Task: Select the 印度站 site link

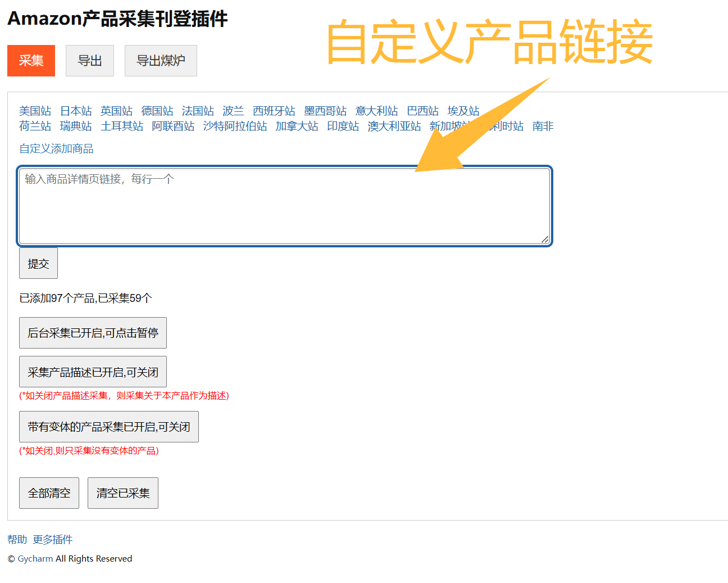Action: [x=343, y=126]
